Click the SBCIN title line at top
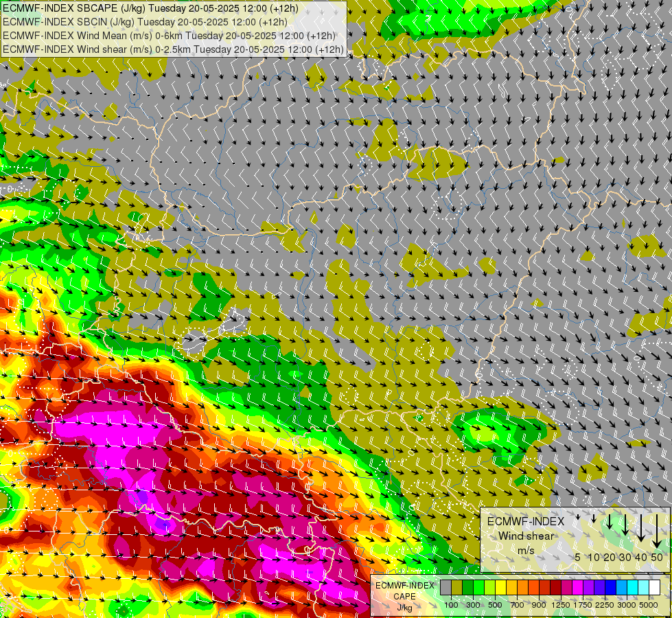 pos(145,22)
